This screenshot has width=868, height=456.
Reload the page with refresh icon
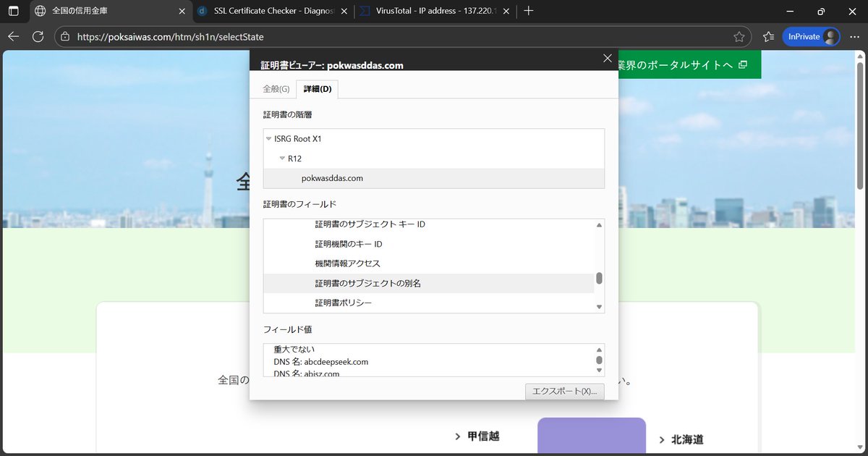click(x=38, y=36)
